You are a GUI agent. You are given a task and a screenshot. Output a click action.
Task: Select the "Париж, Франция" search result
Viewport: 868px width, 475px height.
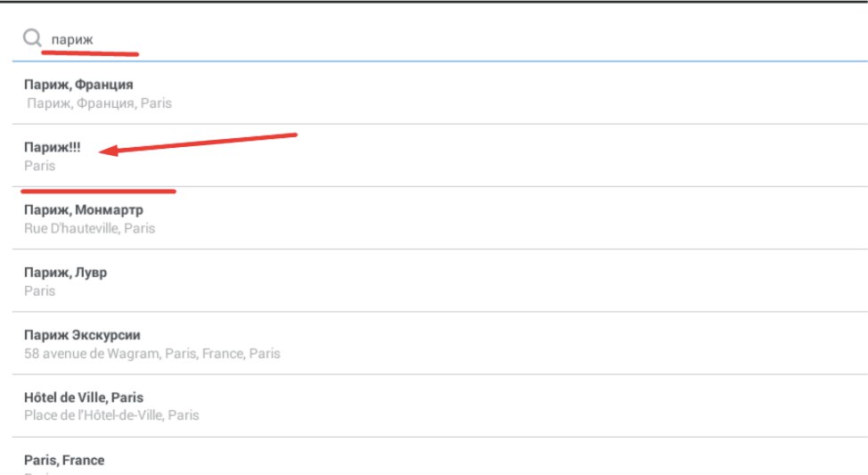(x=78, y=85)
